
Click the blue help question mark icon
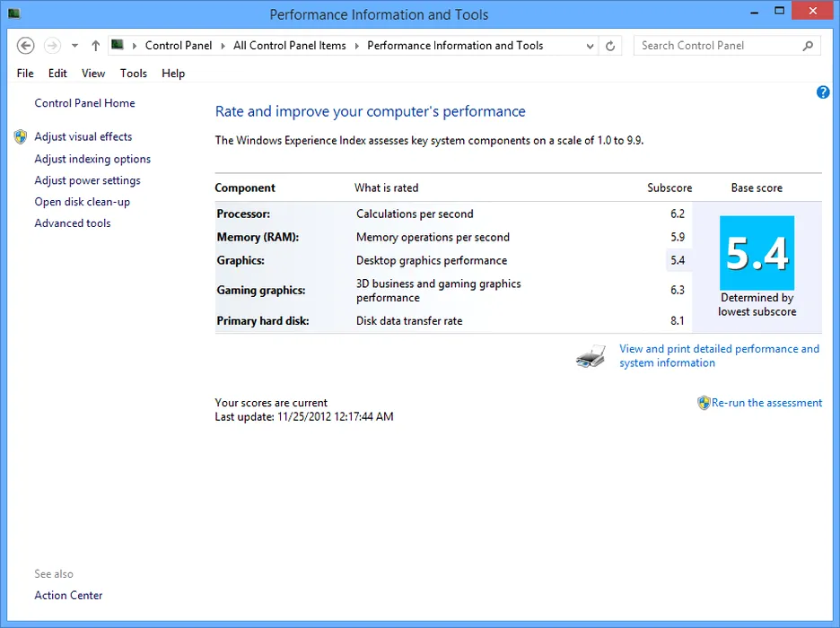coord(823,92)
